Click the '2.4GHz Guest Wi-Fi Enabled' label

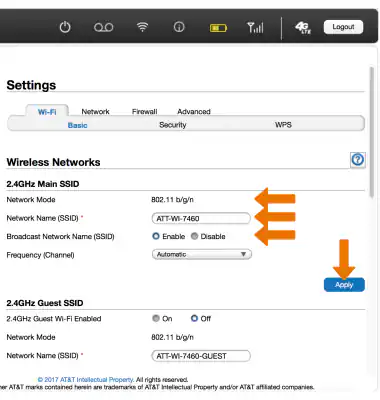tap(54, 319)
